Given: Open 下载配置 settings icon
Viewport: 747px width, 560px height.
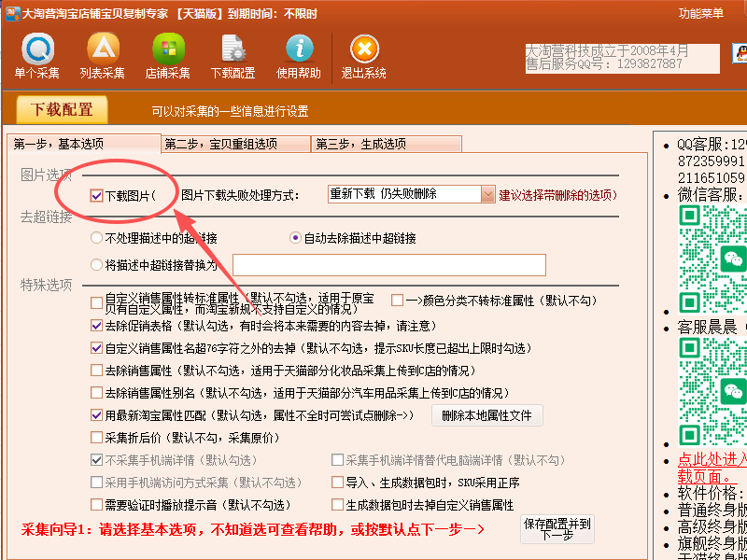Looking at the screenshot, I should coord(233,49).
